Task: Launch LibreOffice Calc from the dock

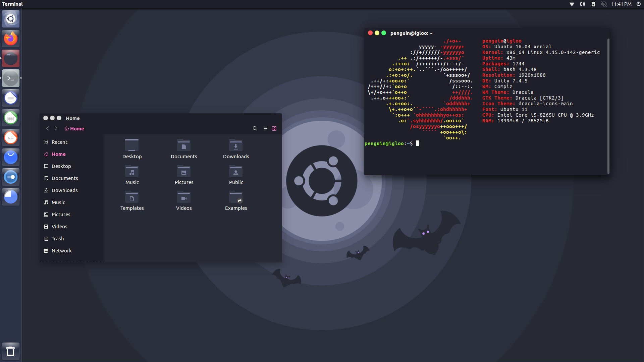Action: pyautogui.click(x=11, y=118)
